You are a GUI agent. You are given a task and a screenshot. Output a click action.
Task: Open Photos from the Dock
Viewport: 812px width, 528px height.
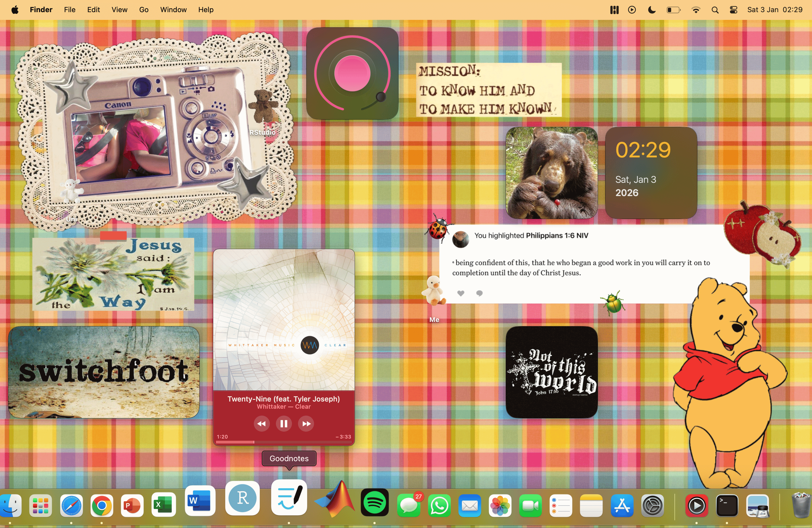[500, 505]
